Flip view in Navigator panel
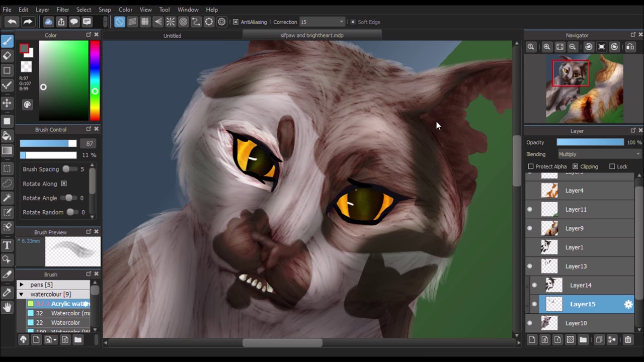 pyautogui.click(x=630, y=47)
